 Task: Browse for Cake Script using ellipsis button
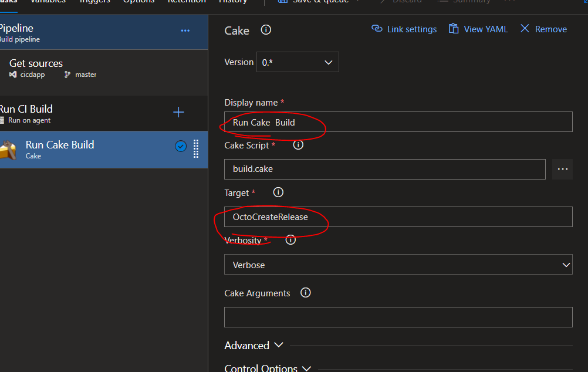point(562,169)
